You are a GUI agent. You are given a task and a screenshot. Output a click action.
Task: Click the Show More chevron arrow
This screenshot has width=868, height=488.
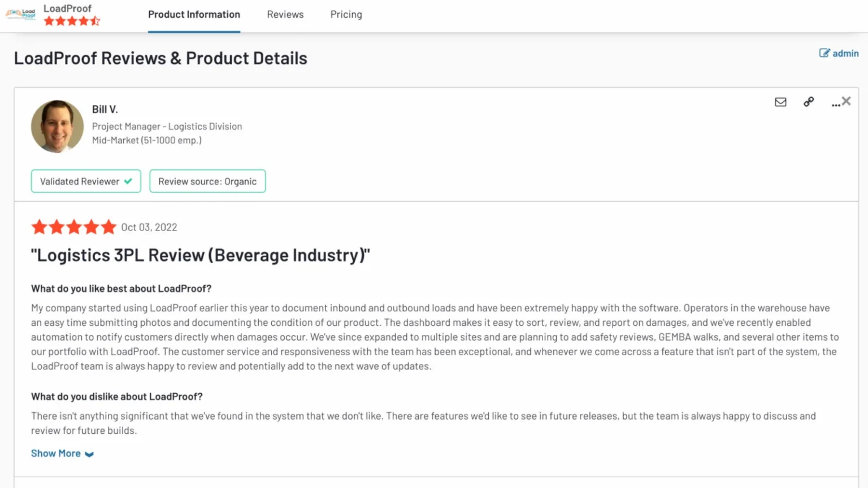(89, 454)
